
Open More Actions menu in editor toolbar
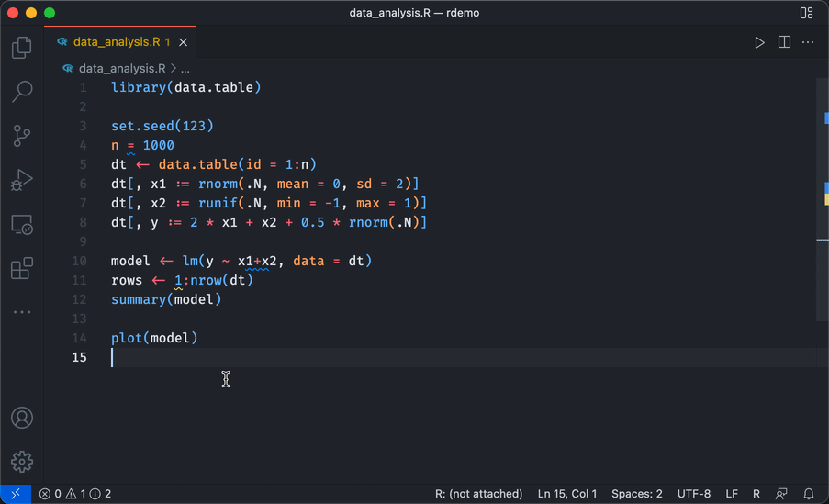coord(808,42)
